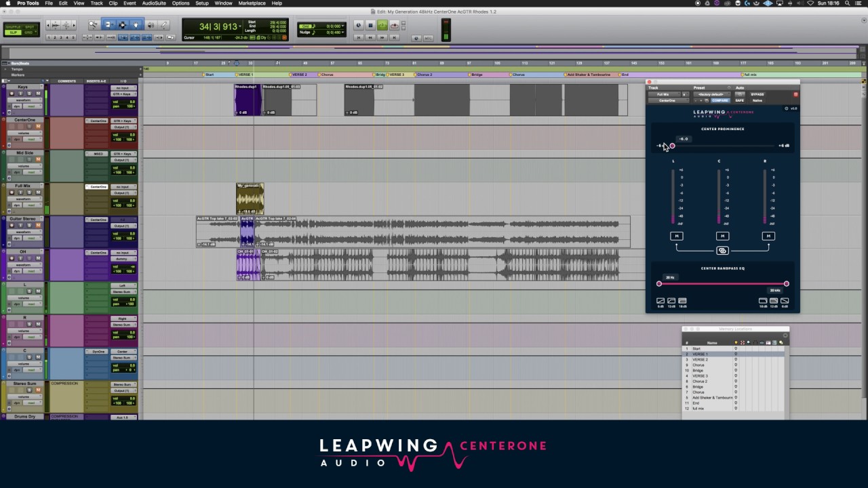Solo the Keys track
This screenshot has width=868, height=488.
(x=29, y=94)
